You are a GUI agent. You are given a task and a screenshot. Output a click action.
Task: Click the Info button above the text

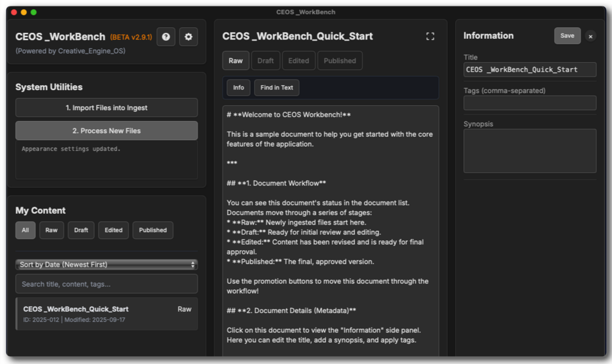tap(239, 88)
